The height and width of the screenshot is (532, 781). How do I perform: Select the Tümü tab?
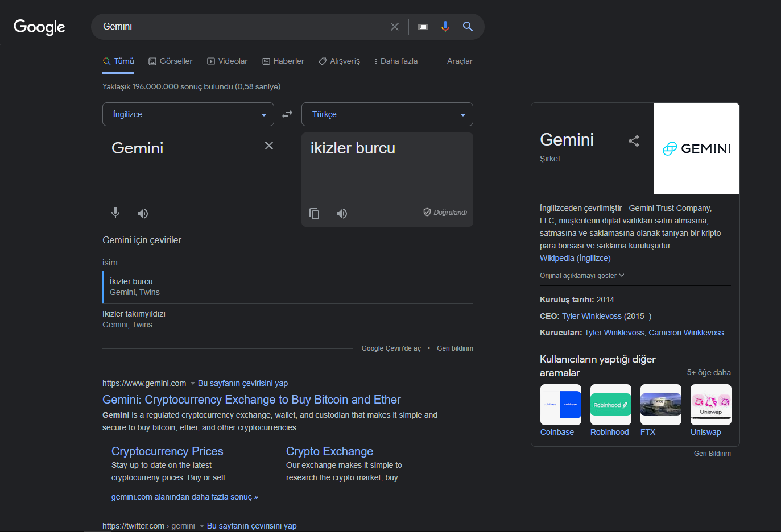point(118,61)
